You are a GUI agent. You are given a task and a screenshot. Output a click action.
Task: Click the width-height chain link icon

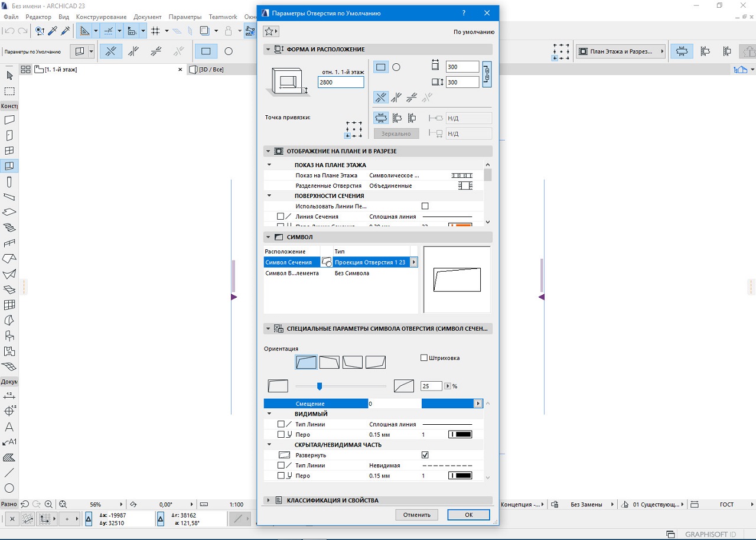click(487, 74)
